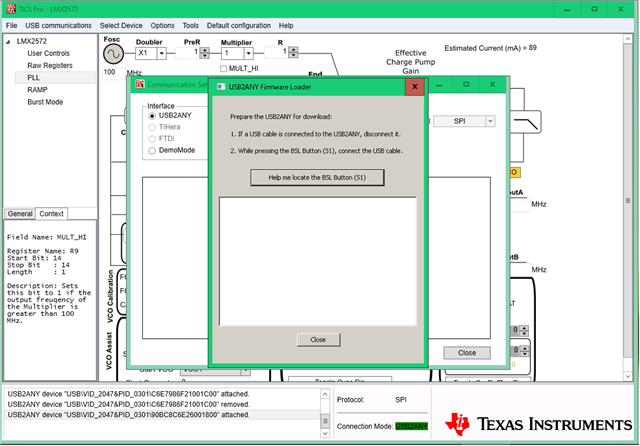Collapse the LMX2572 tree node

(x=8, y=42)
